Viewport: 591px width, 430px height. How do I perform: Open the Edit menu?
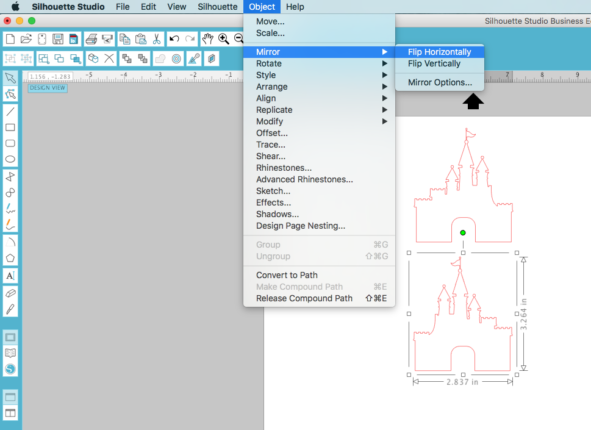[148, 7]
